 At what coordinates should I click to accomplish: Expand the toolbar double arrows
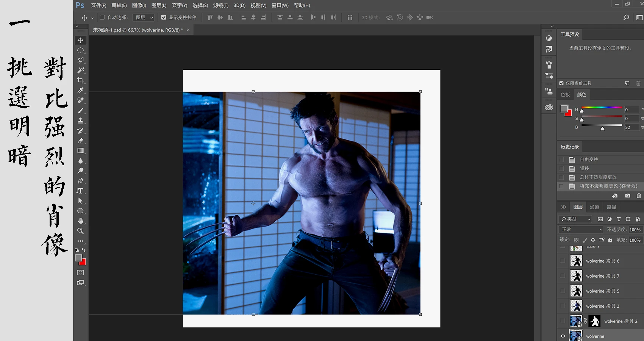(77, 26)
